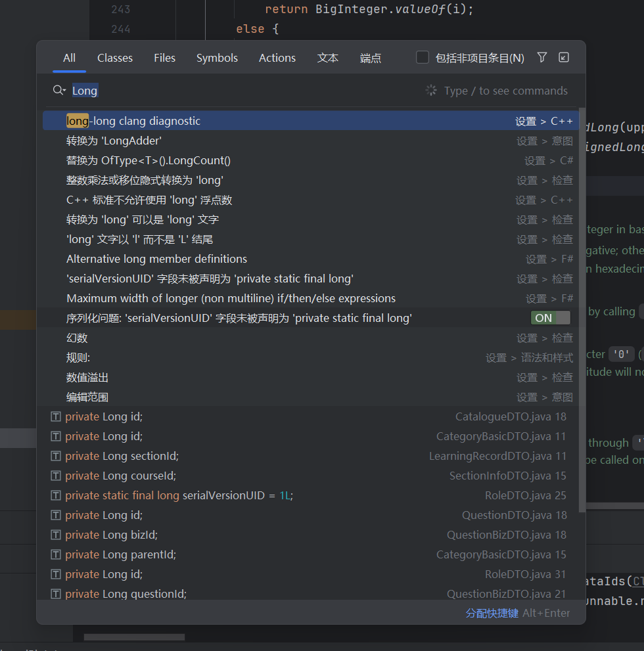Switch to the Actions tab
The height and width of the screenshot is (651, 644).
point(277,58)
